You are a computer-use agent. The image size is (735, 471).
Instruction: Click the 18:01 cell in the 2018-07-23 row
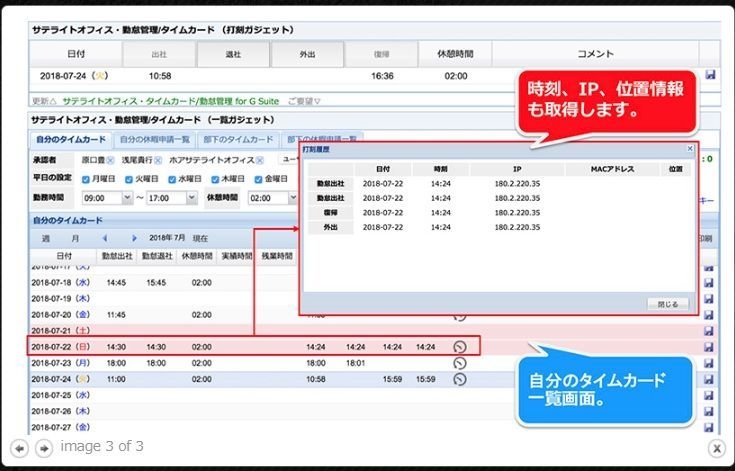click(355, 363)
